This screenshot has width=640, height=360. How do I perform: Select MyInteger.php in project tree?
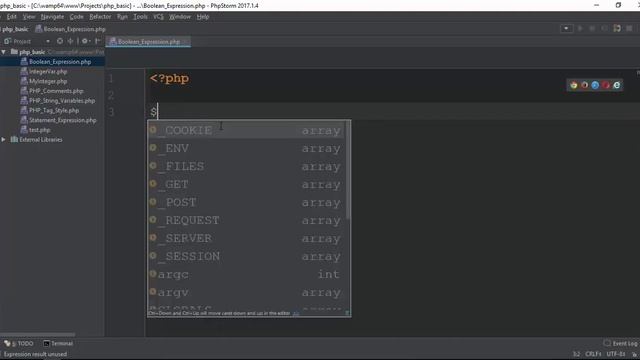(x=48, y=81)
